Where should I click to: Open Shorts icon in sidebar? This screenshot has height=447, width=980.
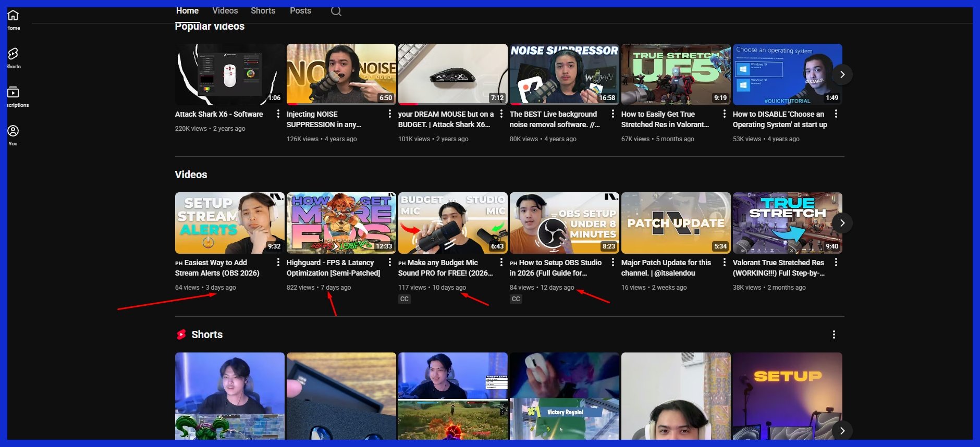pos(13,54)
